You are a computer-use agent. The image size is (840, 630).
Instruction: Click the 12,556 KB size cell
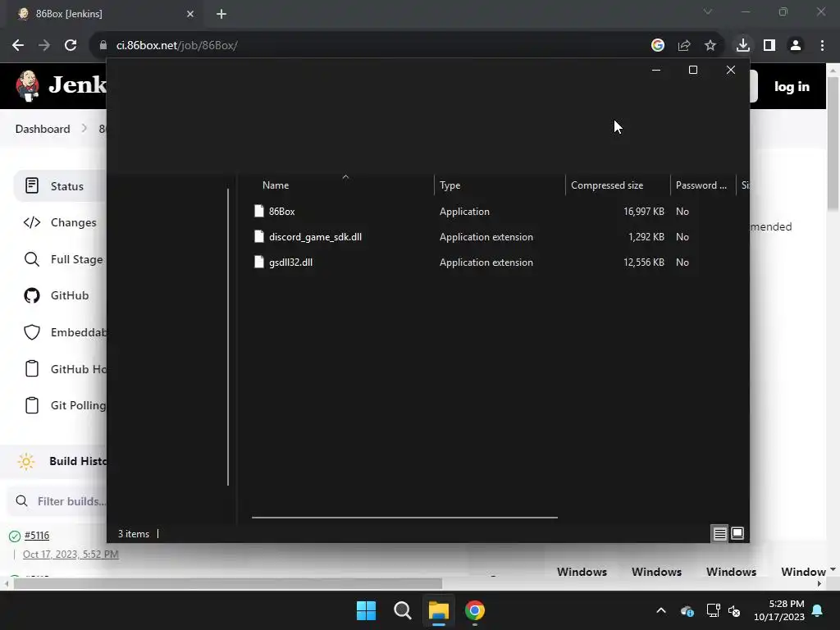click(x=643, y=262)
